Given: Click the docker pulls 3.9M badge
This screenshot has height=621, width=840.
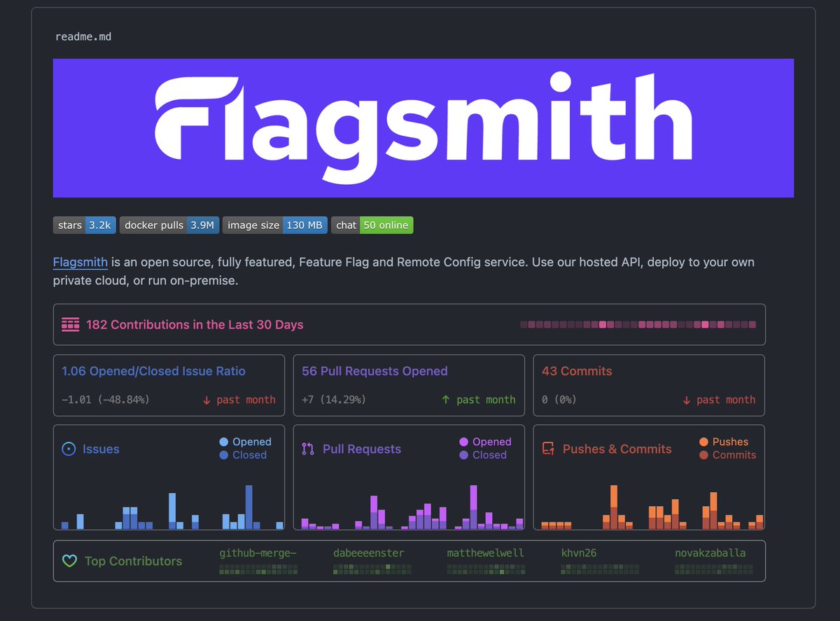Looking at the screenshot, I should 169,225.
